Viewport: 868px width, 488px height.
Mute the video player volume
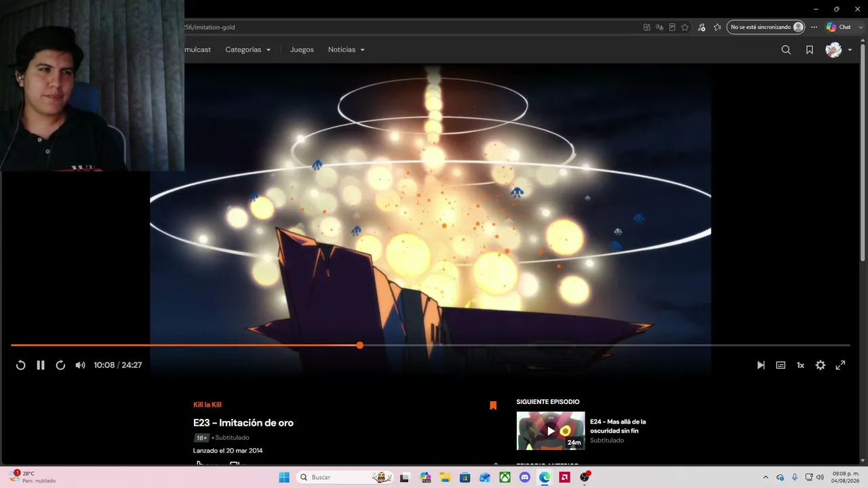click(x=80, y=365)
